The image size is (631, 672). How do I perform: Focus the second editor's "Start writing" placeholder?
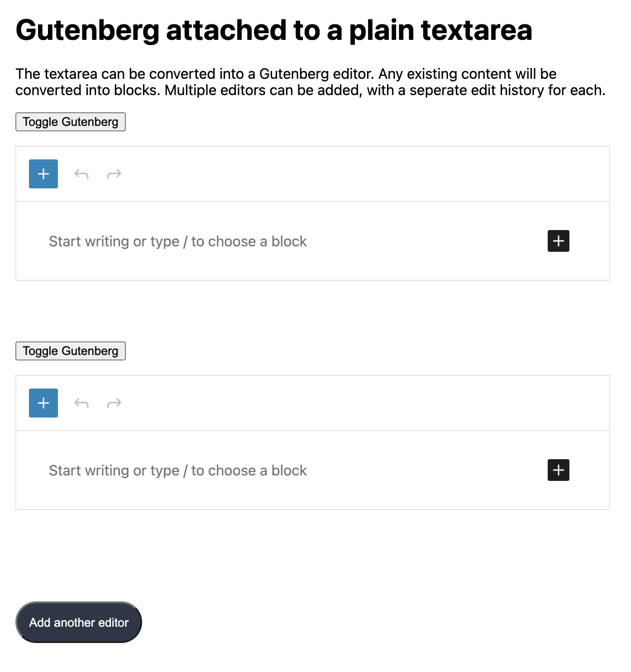click(x=177, y=470)
